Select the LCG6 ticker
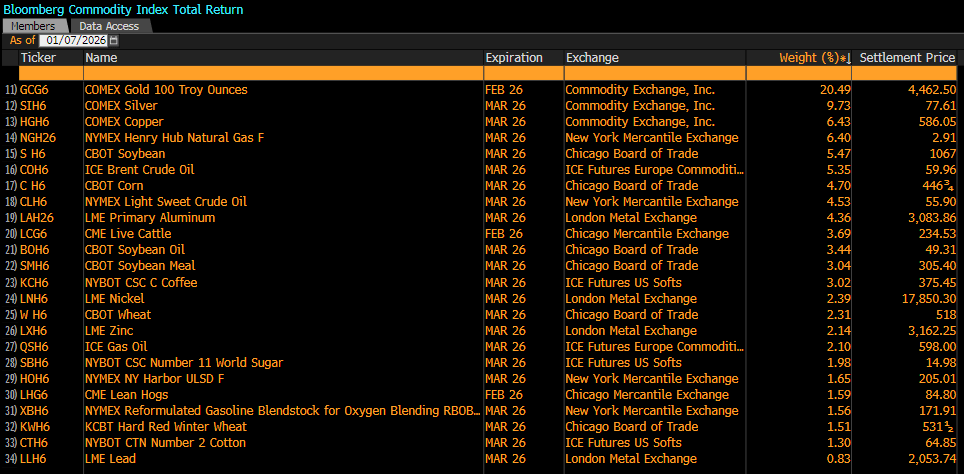Screen dimensions: 964x474 coord(34,234)
